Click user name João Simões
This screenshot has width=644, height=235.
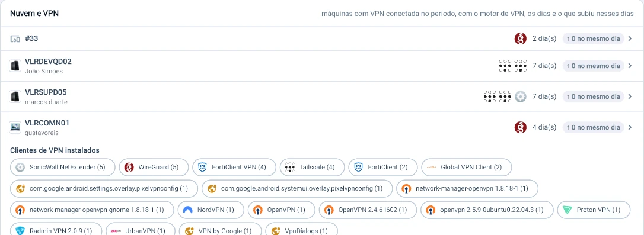[44, 72]
